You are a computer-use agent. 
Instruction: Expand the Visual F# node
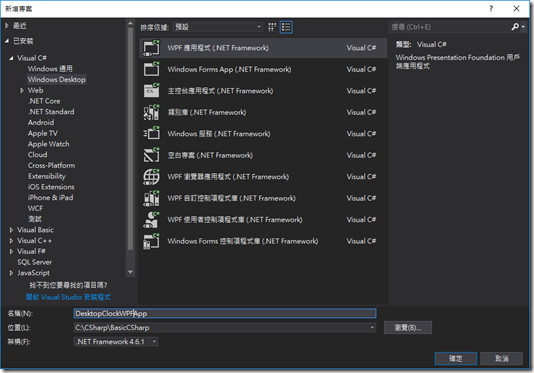tap(11, 252)
